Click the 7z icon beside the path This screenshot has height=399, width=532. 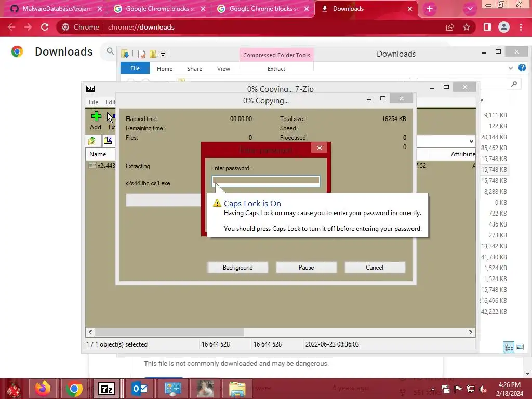[108, 140]
